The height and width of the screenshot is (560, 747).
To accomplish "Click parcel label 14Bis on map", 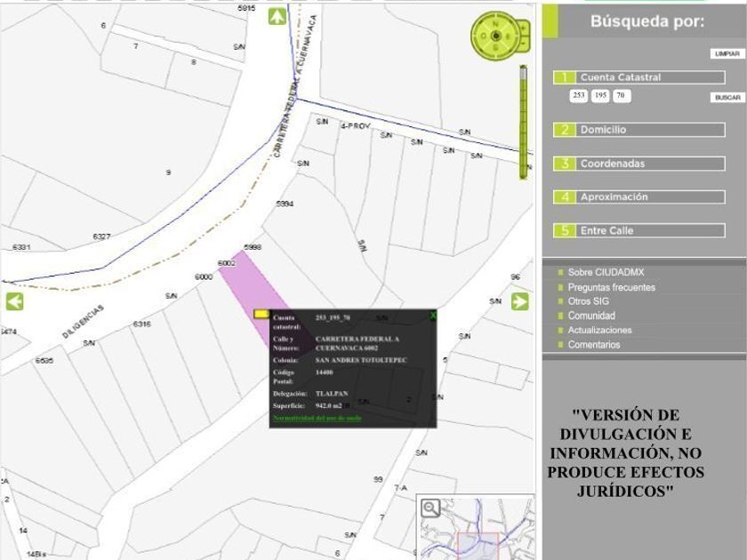I will tap(36, 554).
